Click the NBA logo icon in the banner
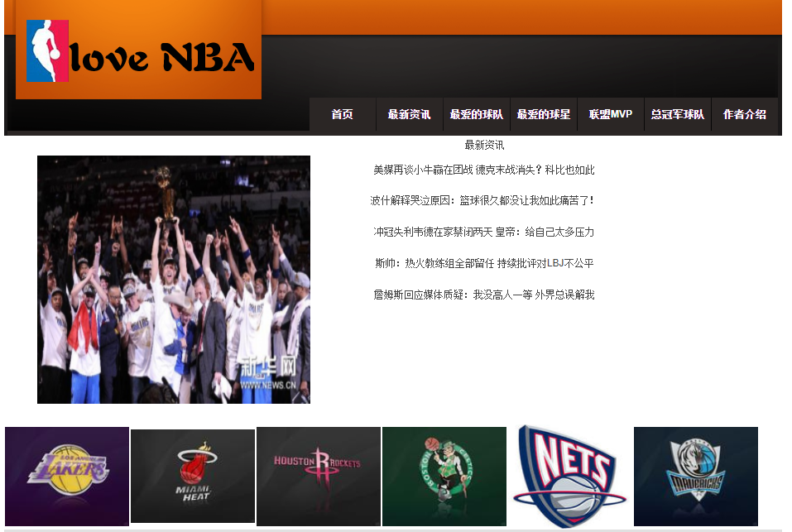The image size is (792, 532). (47, 51)
